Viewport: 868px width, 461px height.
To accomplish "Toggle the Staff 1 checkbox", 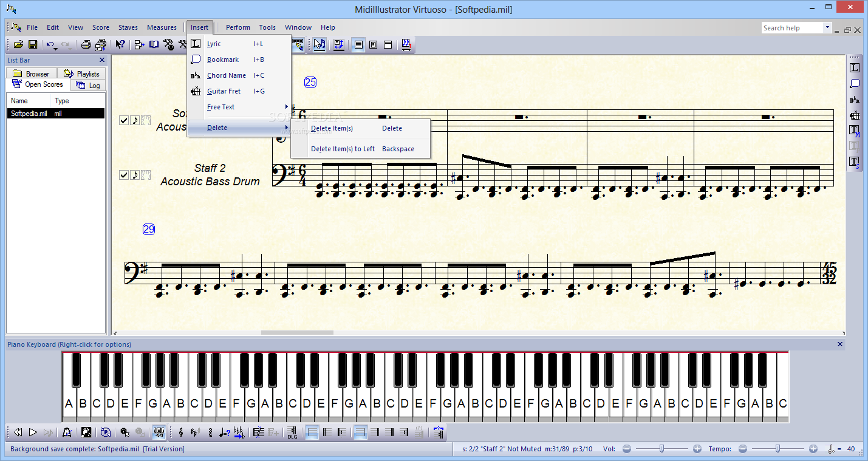I will pyautogui.click(x=124, y=120).
